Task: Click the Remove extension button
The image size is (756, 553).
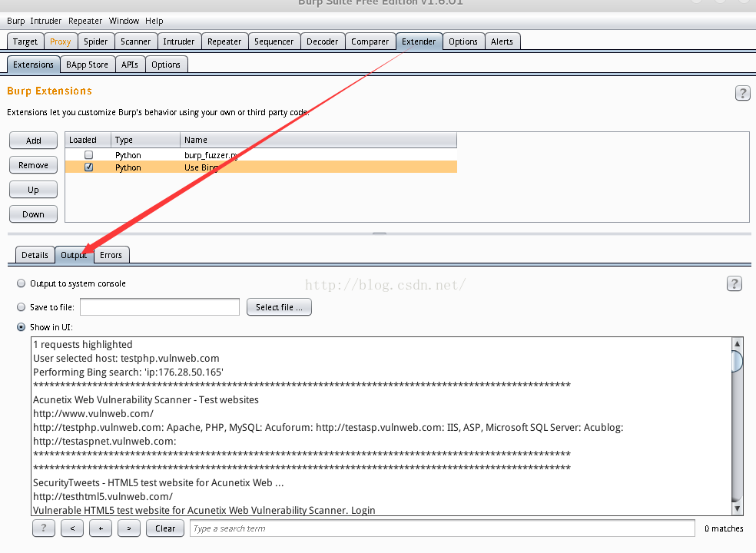Action: coord(33,165)
